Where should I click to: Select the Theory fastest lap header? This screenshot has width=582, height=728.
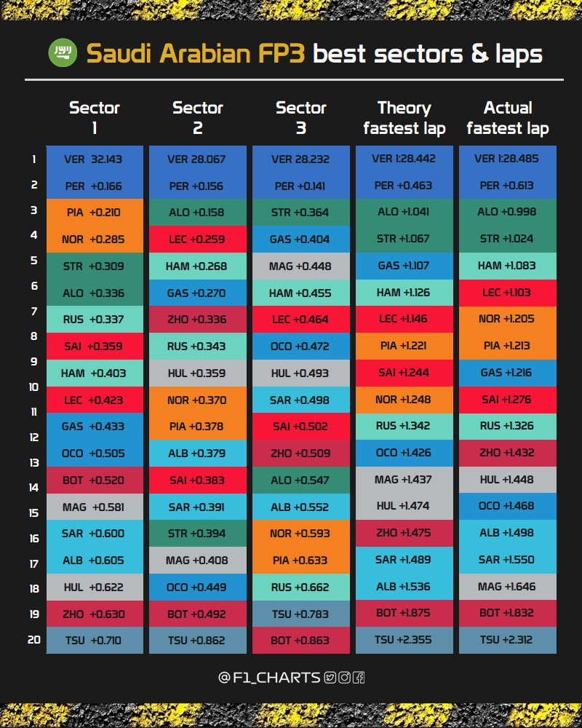click(404, 118)
